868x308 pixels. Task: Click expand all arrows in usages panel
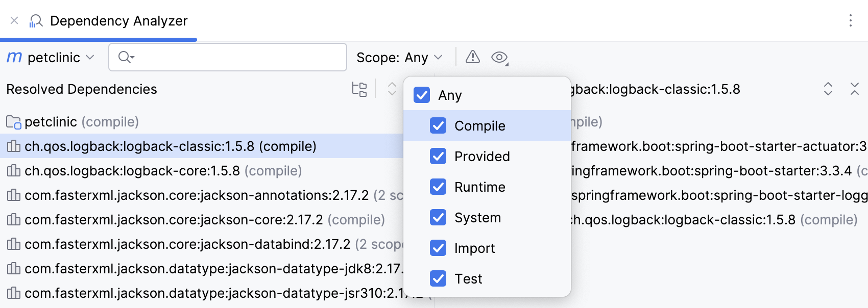pyautogui.click(x=828, y=89)
